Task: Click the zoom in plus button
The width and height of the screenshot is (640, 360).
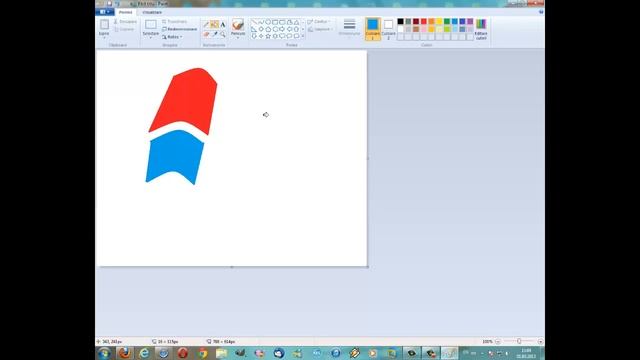Action: coord(540,341)
